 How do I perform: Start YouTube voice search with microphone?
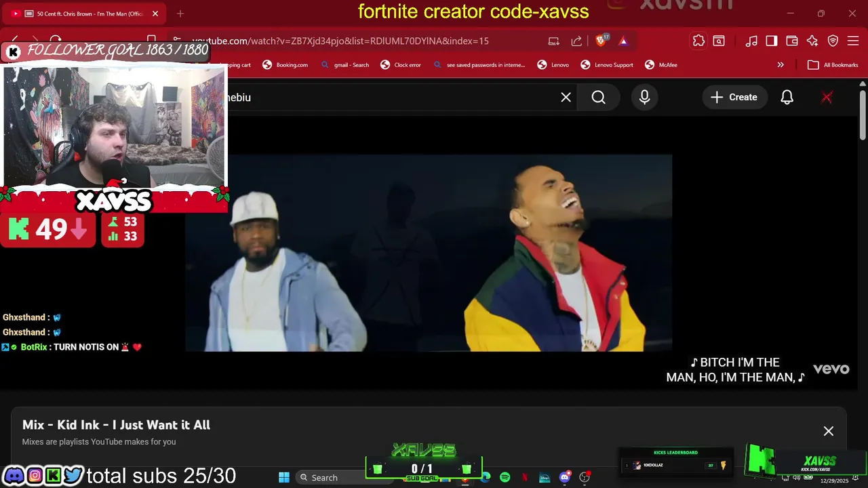point(644,98)
